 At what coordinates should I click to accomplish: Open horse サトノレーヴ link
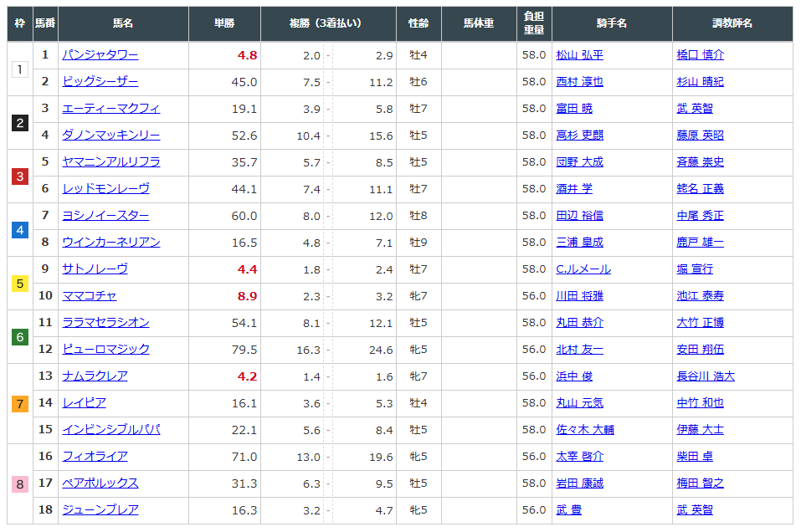95,269
